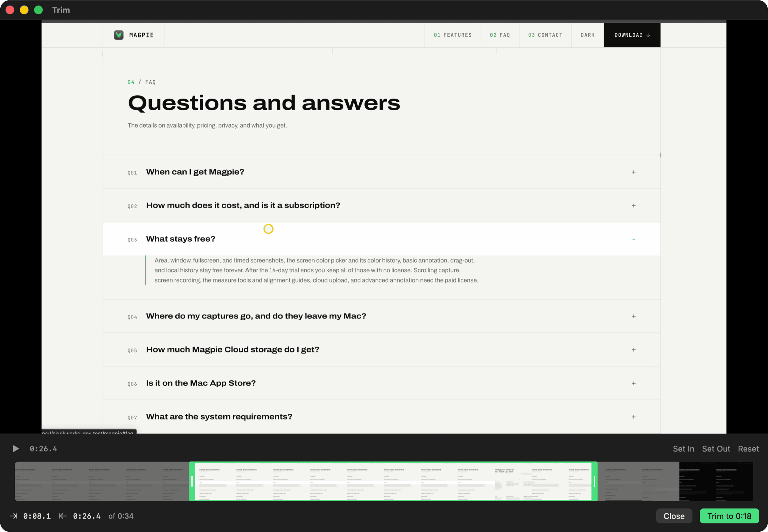768x532 pixels.
Task: Toggle the Dark theme
Action: click(588, 35)
